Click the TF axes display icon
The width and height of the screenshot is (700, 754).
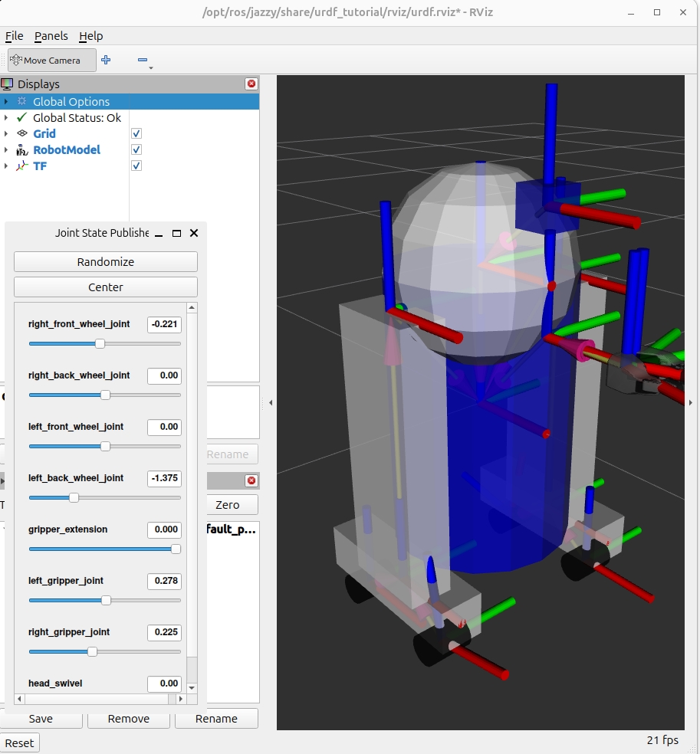(x=21, y=166)
